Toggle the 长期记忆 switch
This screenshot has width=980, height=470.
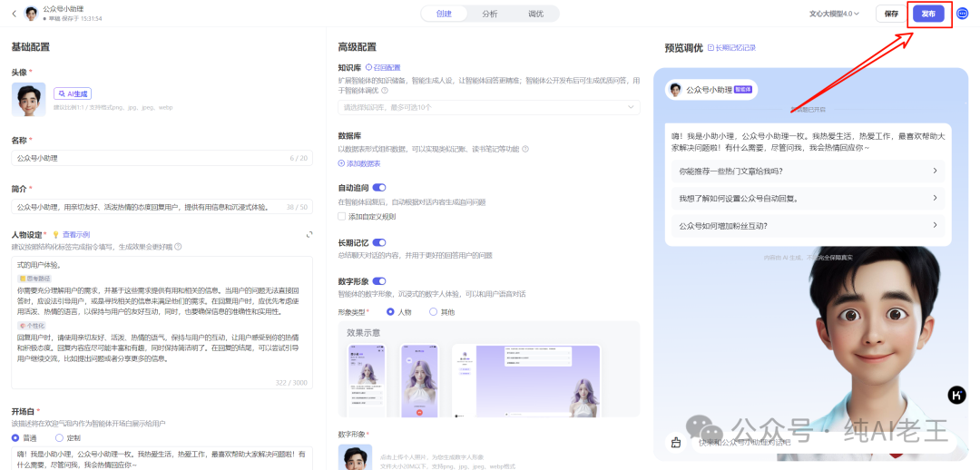(379, 242)
